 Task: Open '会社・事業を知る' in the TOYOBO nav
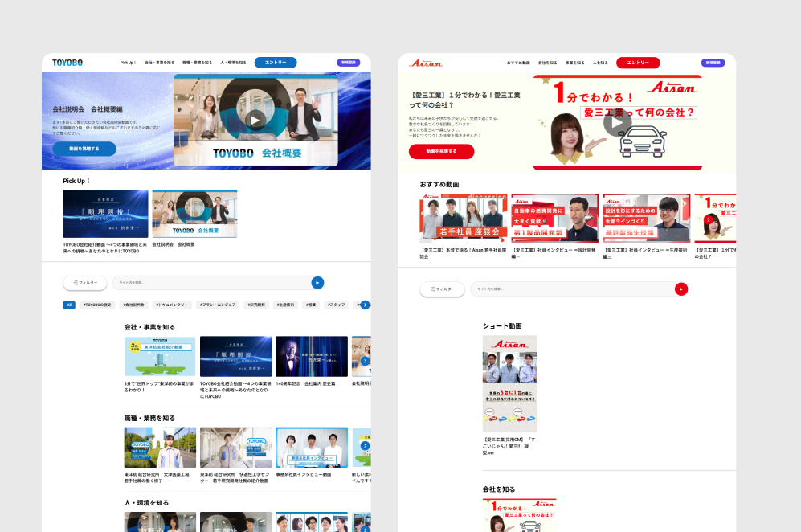159,63
